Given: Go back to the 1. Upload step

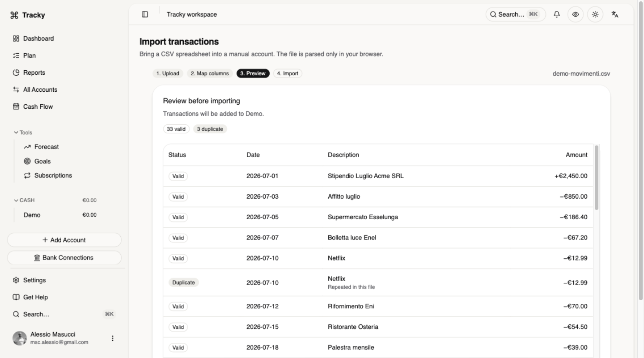Looking at the screenshot, I should [168, 73].
